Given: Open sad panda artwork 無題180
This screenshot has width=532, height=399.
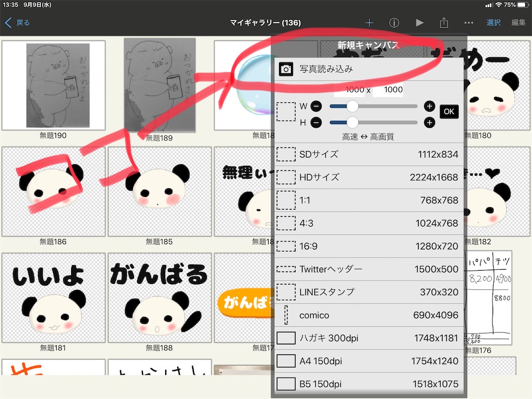Looking at the screenshot, I should point(498,86).
